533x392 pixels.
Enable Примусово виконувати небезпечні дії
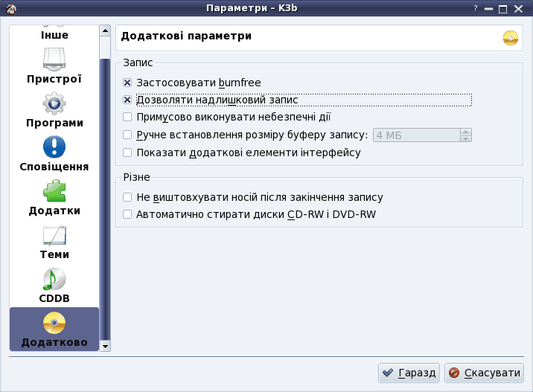pos(127,117)
